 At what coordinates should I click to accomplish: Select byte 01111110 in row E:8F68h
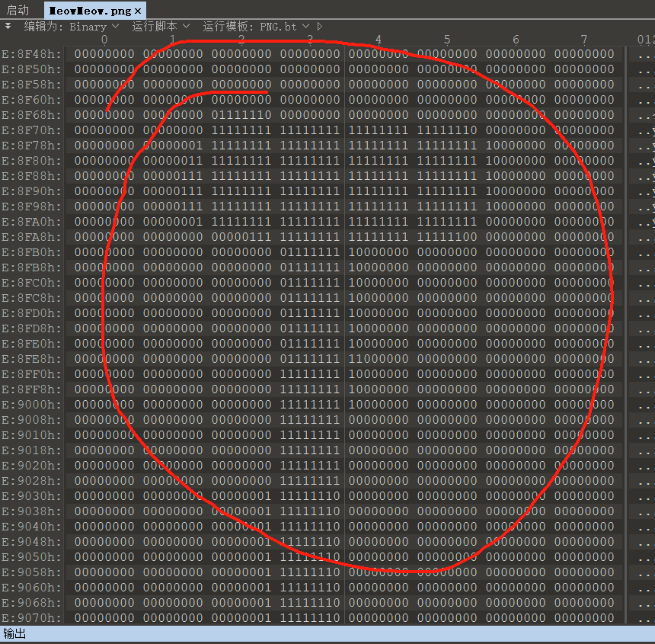pos(241,115)
